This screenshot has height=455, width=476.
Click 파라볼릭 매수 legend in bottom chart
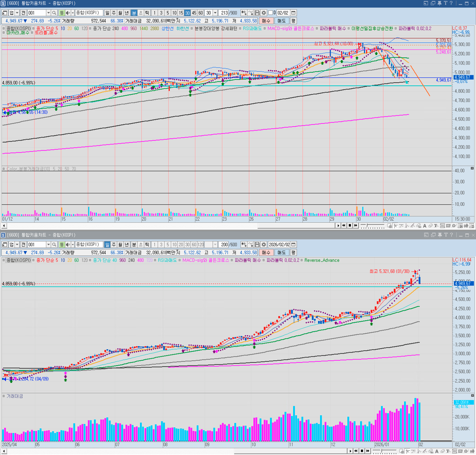pos(247,260)
